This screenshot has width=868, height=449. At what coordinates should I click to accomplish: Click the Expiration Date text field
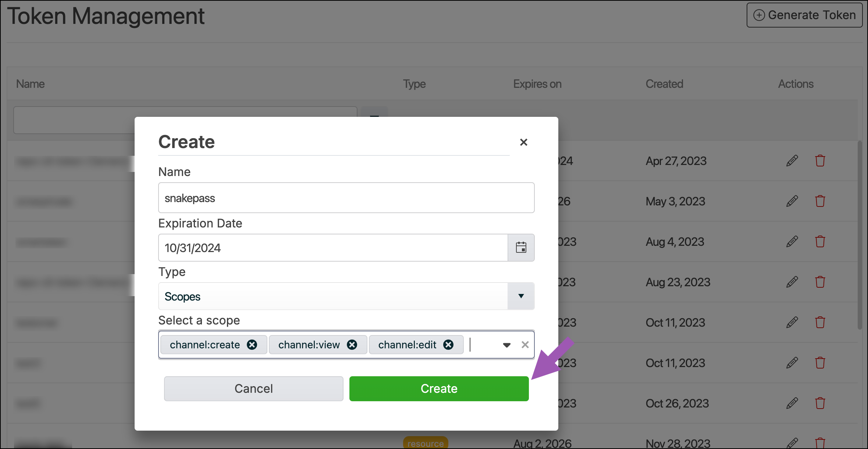pyautogui.click(x=333, y=248)
